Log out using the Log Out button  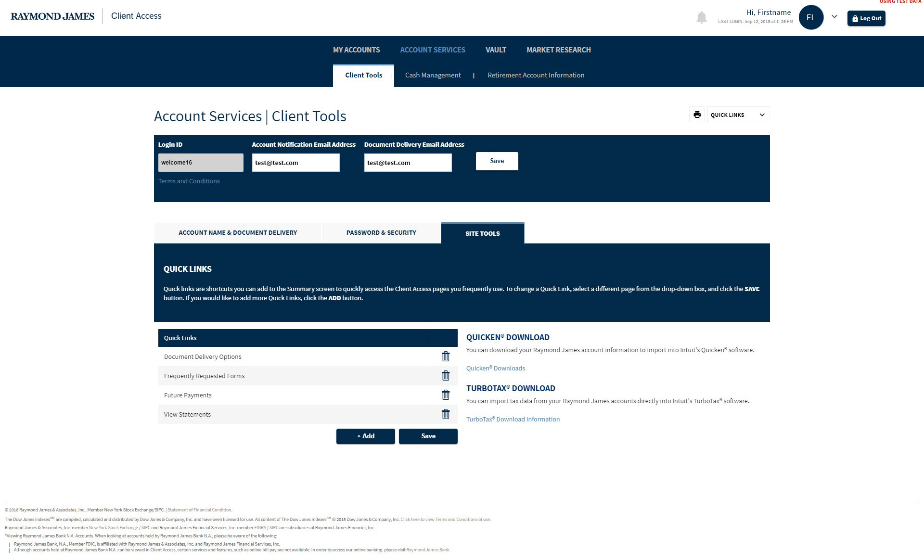point(866,18)
